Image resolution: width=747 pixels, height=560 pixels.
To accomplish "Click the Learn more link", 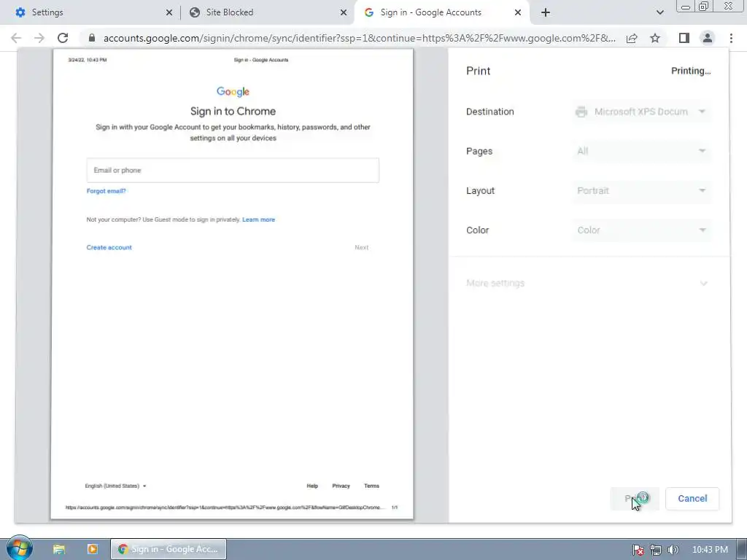I will pyautogui.click(x=259, y=219).
